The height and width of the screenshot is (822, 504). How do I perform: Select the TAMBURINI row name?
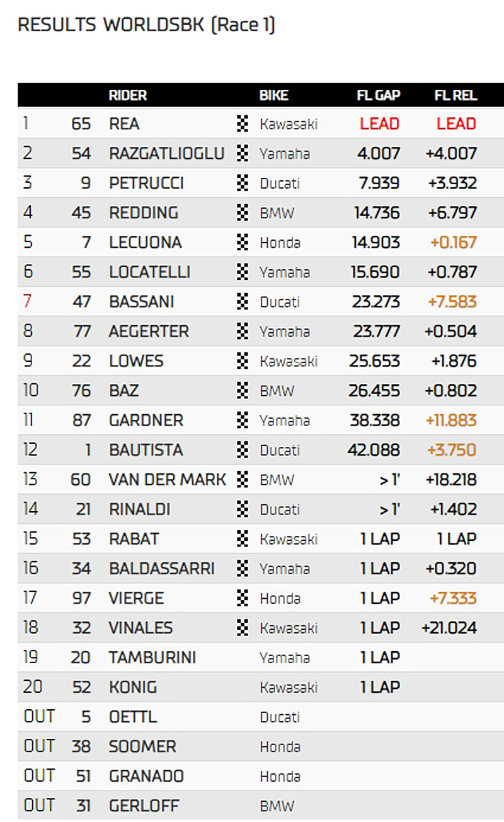[152, 657]
